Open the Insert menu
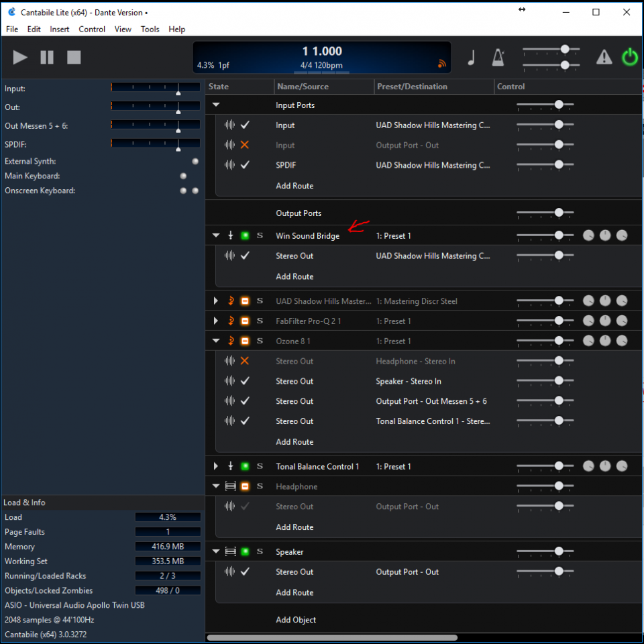The width and height of the screenshot is (644, 644). 60,29
